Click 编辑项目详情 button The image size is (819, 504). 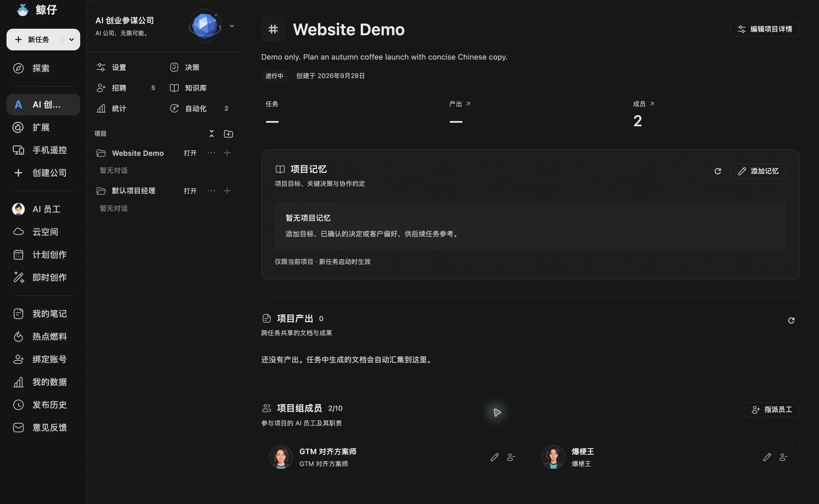click(x=764, y=29)
